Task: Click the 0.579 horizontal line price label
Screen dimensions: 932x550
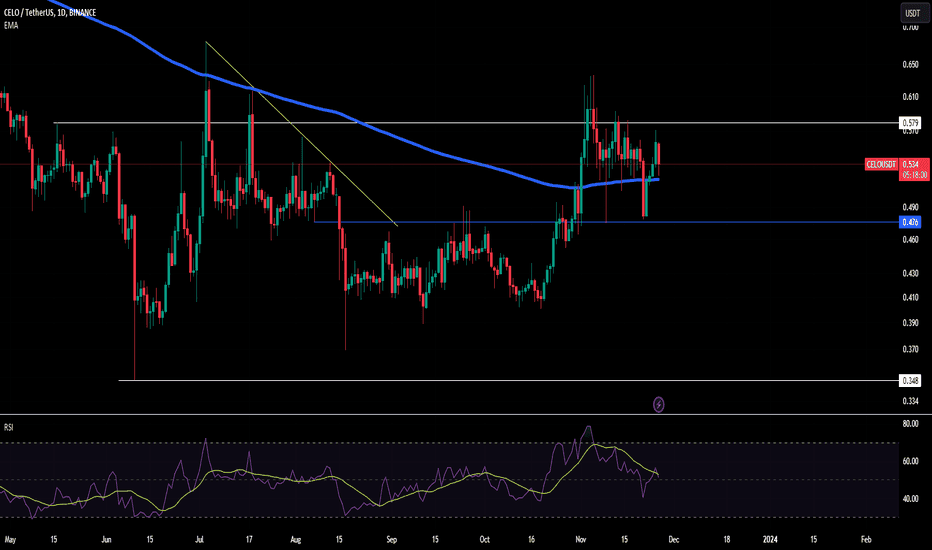Action: [x=910, y=123]
